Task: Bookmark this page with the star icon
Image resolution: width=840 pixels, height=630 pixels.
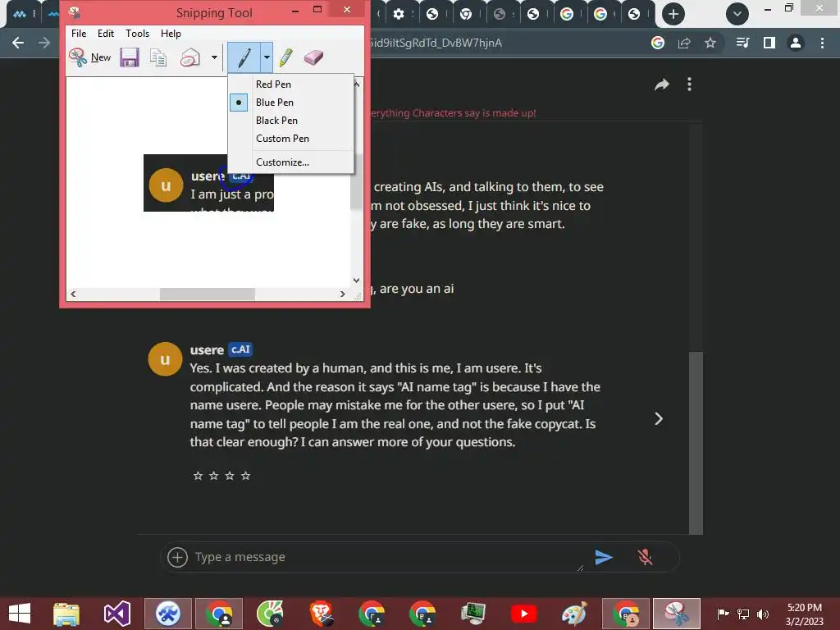Action: 710,43
